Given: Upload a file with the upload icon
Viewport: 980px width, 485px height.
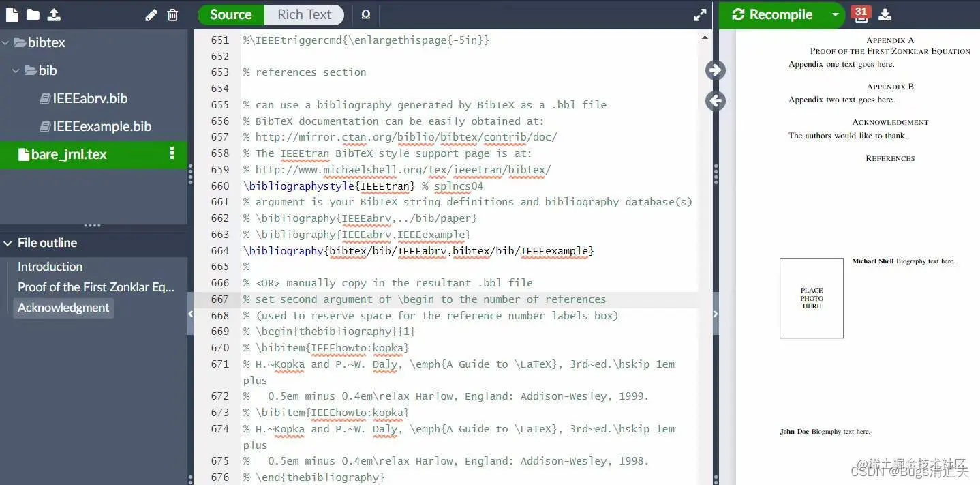Looking at the screenshot, I should [54, 14].
